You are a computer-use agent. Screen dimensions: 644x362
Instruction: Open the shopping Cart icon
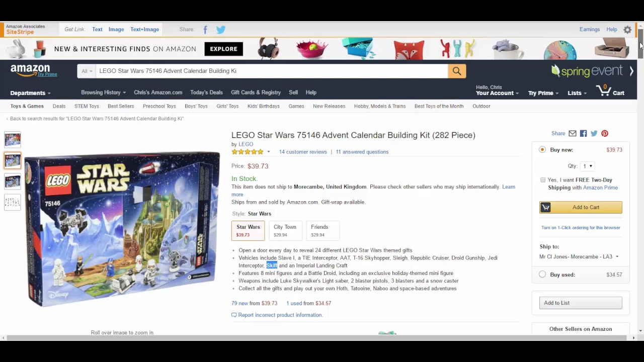click(x=610, y=92)
